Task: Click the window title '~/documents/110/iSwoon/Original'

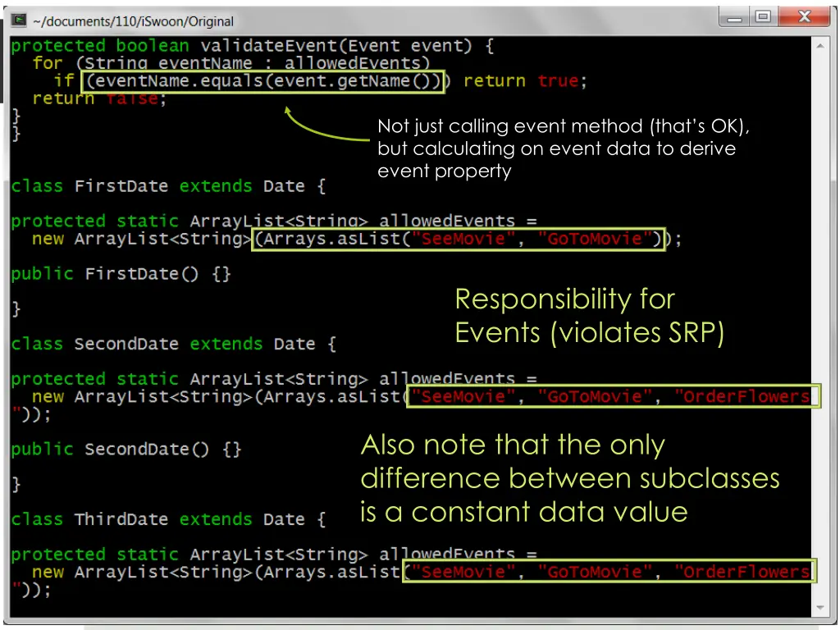Action: click(x=134, y=21)
